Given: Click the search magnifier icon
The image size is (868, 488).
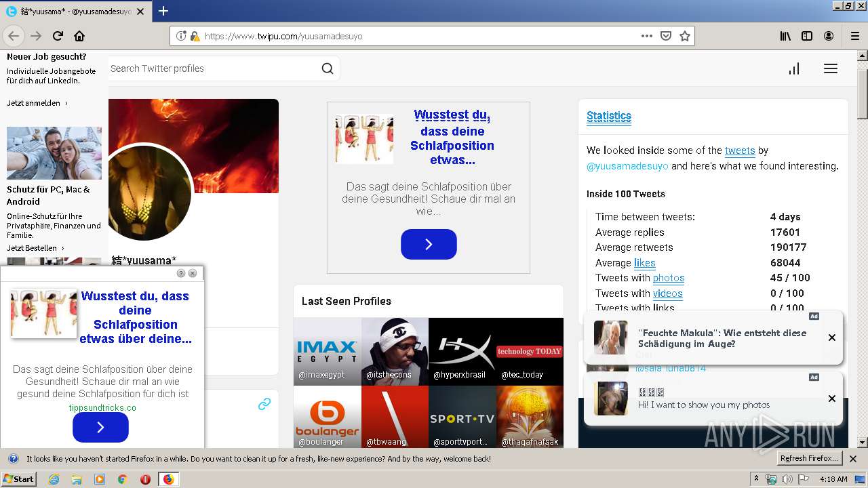Looking at the screenshot, I should point(328,68).
